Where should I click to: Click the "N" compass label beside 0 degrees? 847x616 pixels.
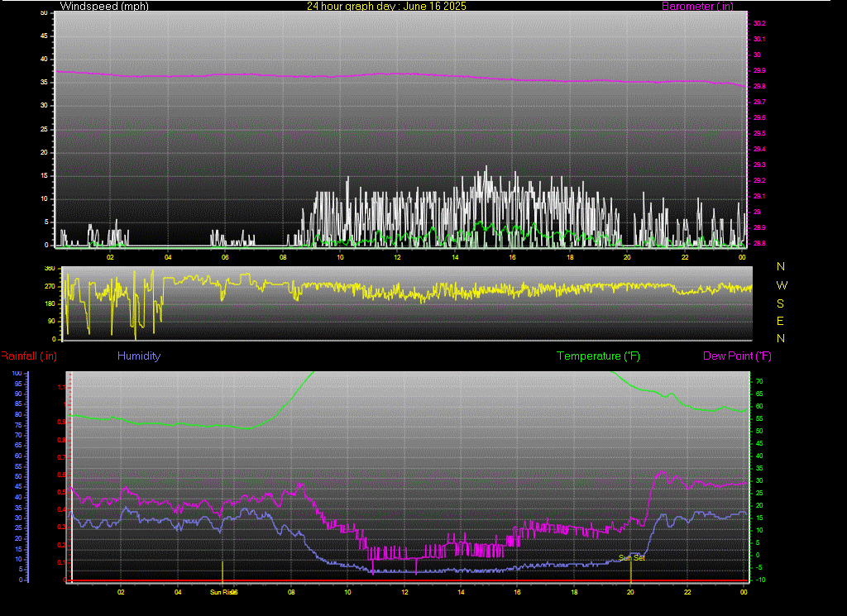pyautogui.click(x=781, y=338)
